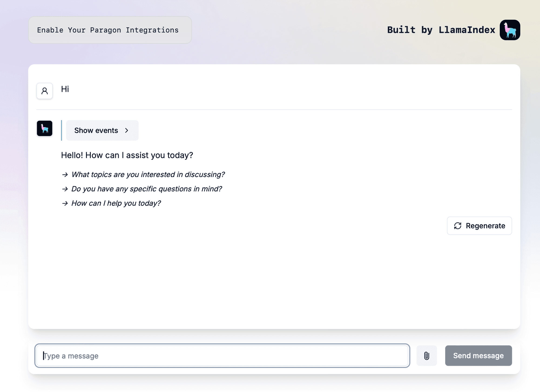Click the circular arrows icon in Regenerate
Image resolution: width=540 pixels, height=392 pixels.
(458, 226)
